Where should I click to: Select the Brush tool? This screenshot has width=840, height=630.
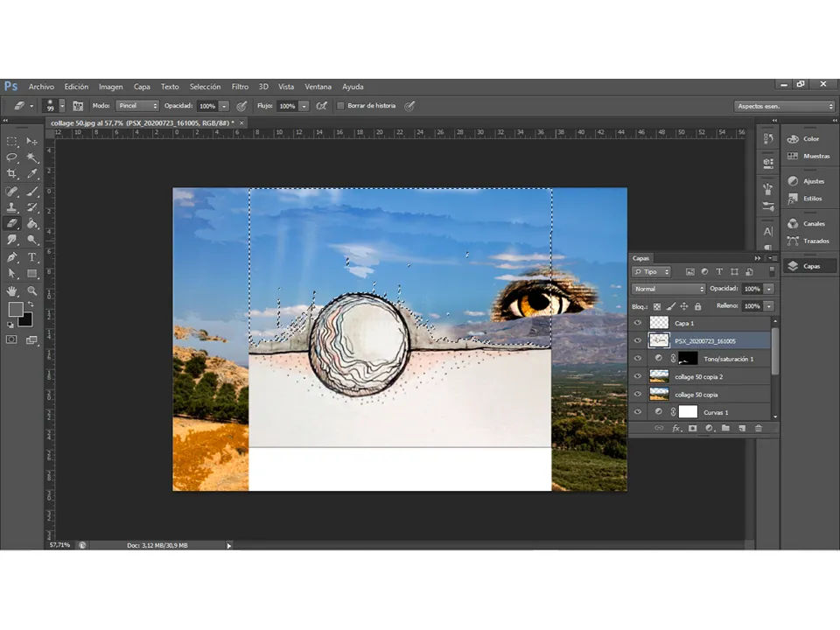pos(32,192)
